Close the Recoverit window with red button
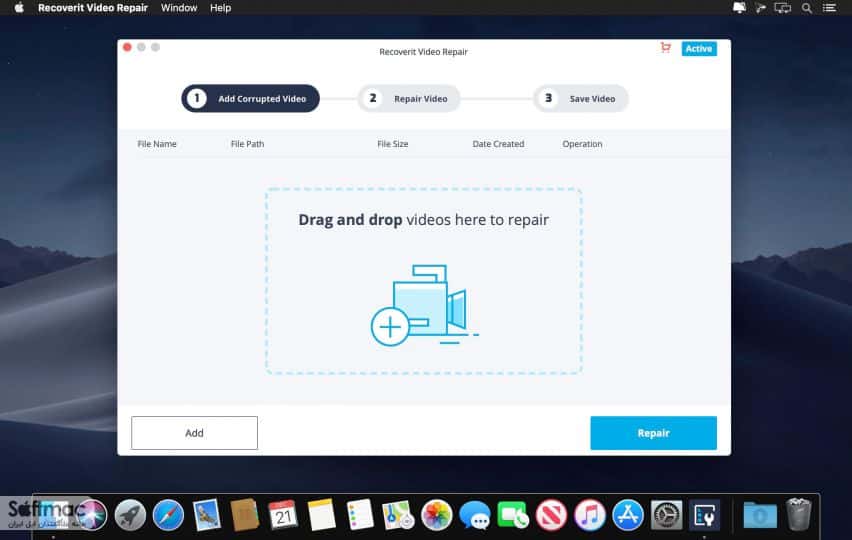Screen dimensions: 852x540 pos(127,47)
